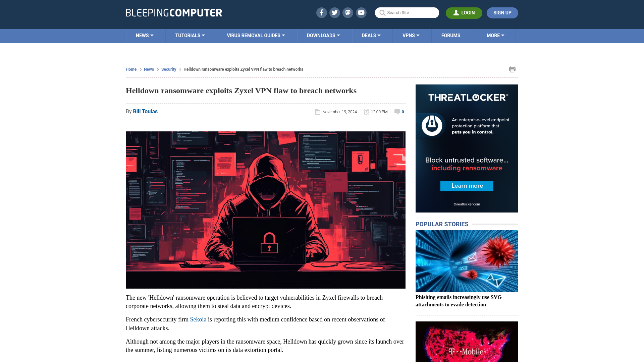Click the search magnifier icon
This screenshot has height=362, width=644.
[x=382, y=12]
